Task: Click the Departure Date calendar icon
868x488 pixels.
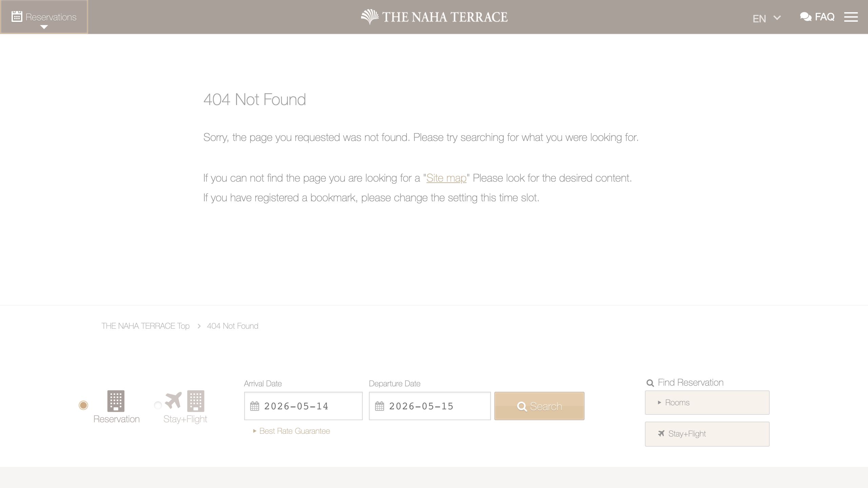Action: click(x=379, y=406)
